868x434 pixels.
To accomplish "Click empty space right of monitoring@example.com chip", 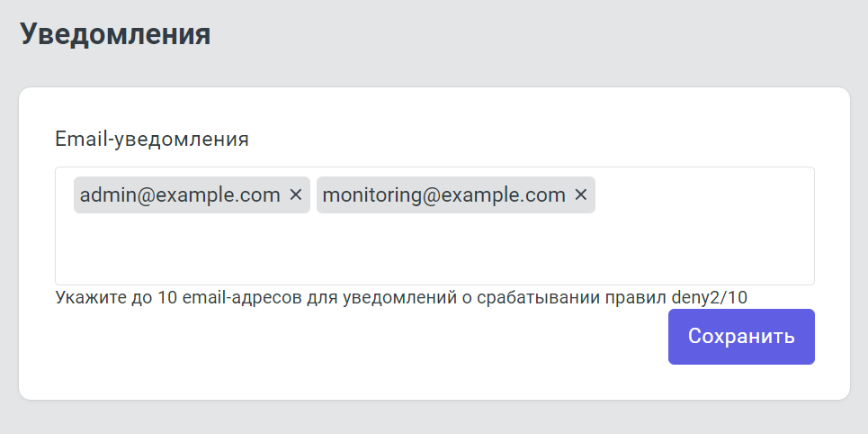I will pyautogui.click(x=702, y=194).
